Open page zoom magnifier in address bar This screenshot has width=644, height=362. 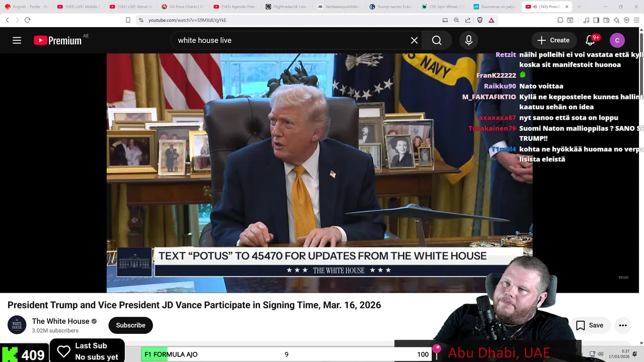[456, 20]
